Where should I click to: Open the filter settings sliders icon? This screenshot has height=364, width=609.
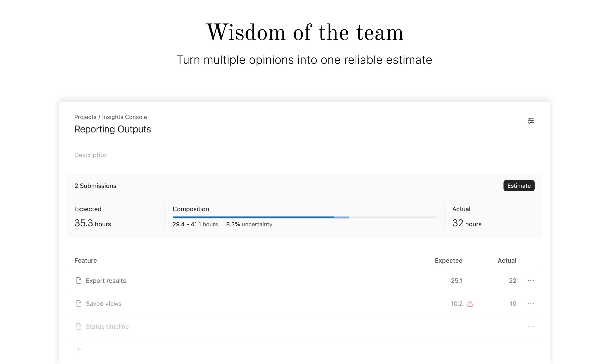tap(531, 121)
